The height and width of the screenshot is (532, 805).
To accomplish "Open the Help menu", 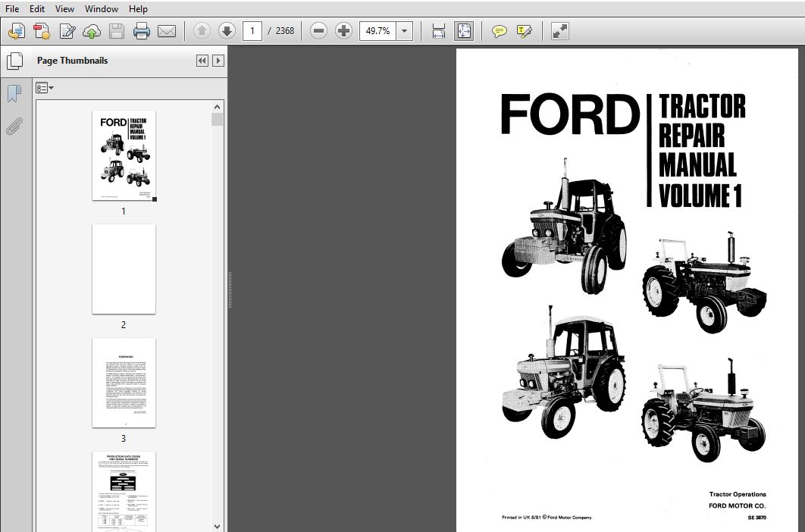I will click(138, 9).
